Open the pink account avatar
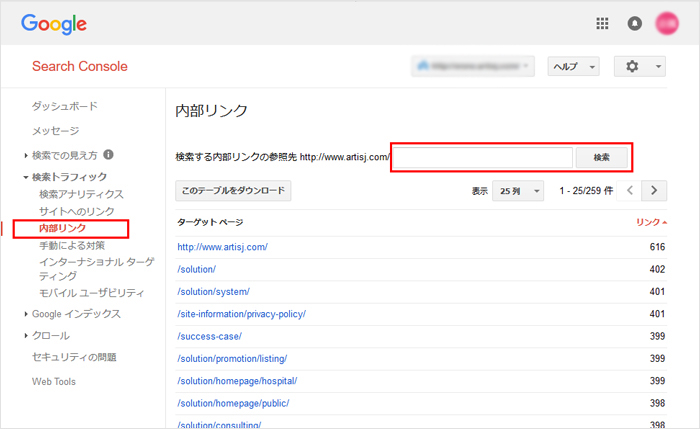The width and height of the screenshot is (700, 429). 667,23
